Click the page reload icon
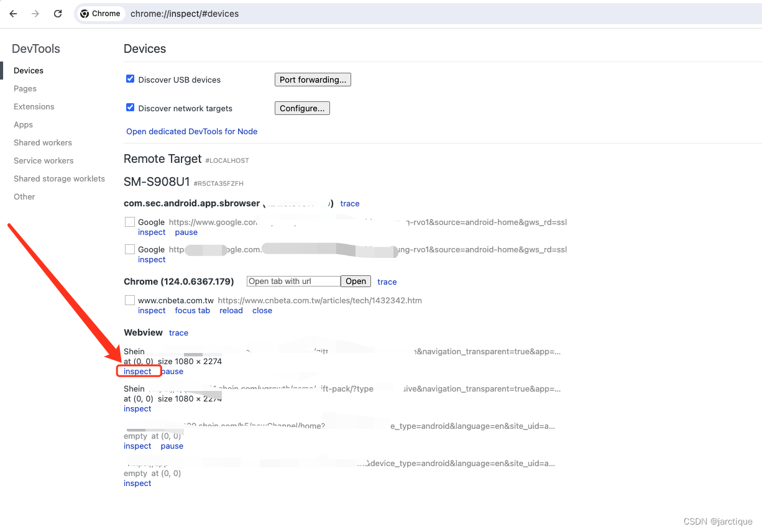762x532 pixels. 58,13
